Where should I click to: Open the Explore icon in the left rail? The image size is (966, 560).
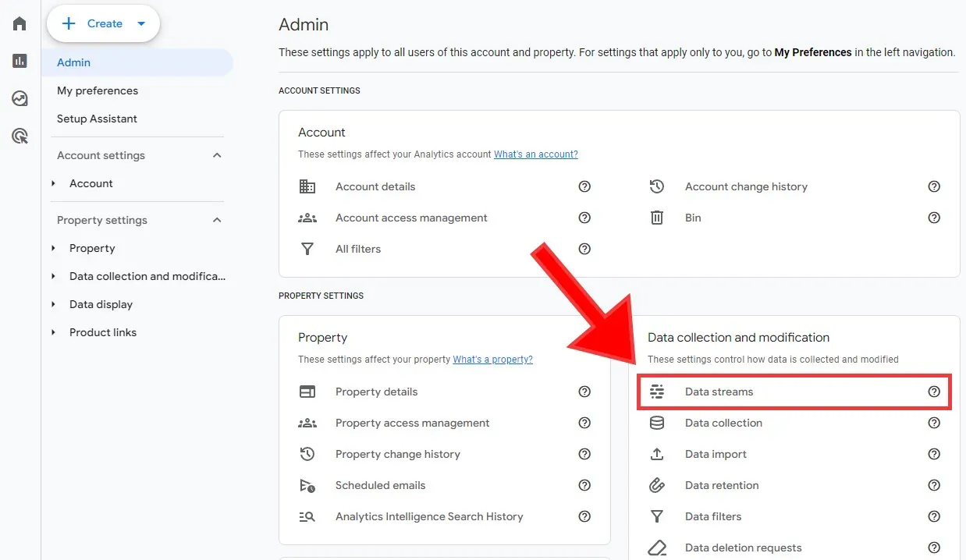click(20, 98)
